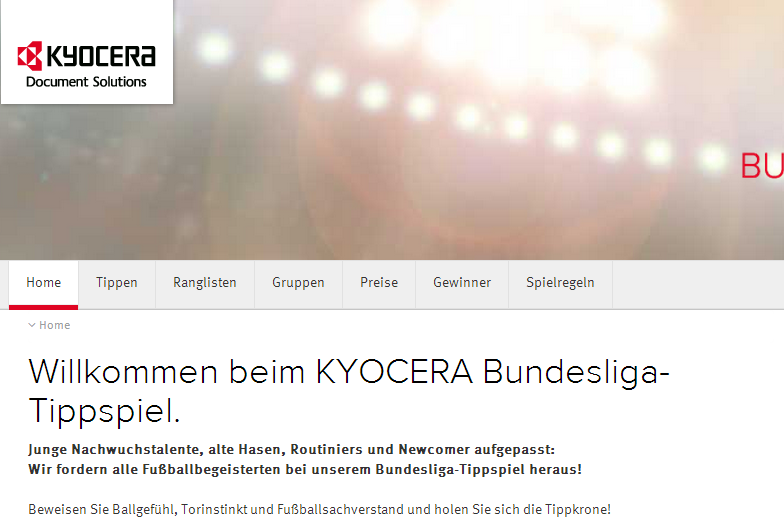Viewport: 784px width, 529px height.
Task: Click the red Kyocera emblem icon
Action: 30,56
